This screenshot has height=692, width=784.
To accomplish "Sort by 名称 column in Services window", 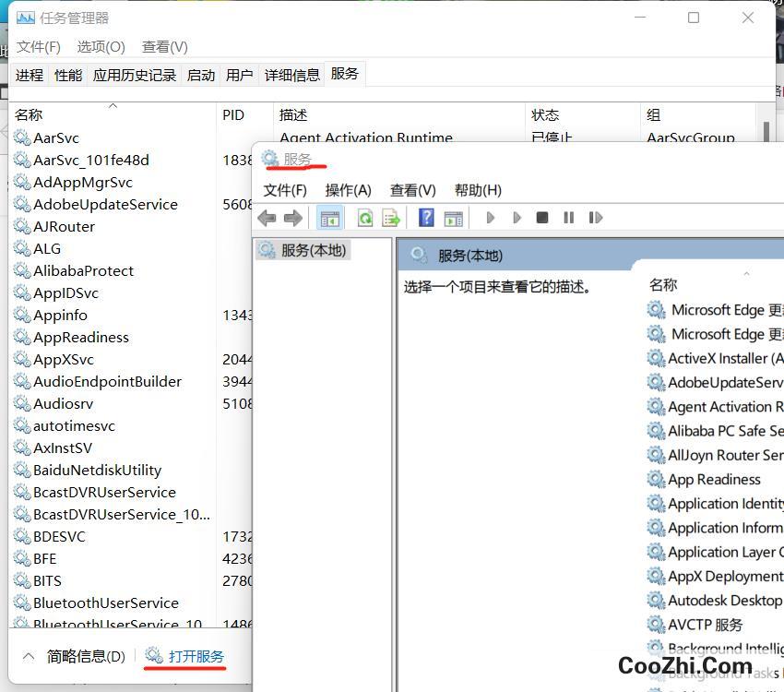I will click(x=663, y=285).
